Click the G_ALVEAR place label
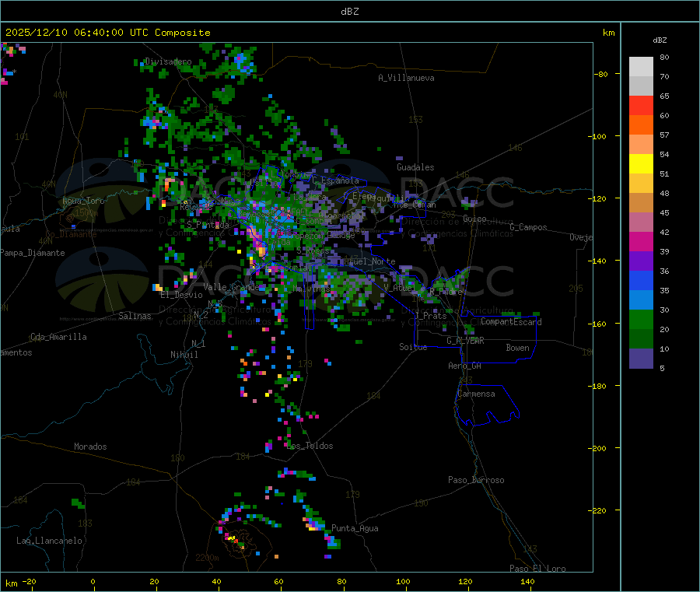The width and height of the screenshot is (700, 592). tap(466, 341)
